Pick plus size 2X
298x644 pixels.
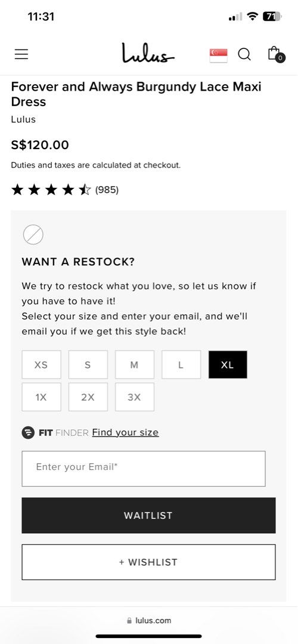pyautogui.click(x=88, y=397)
